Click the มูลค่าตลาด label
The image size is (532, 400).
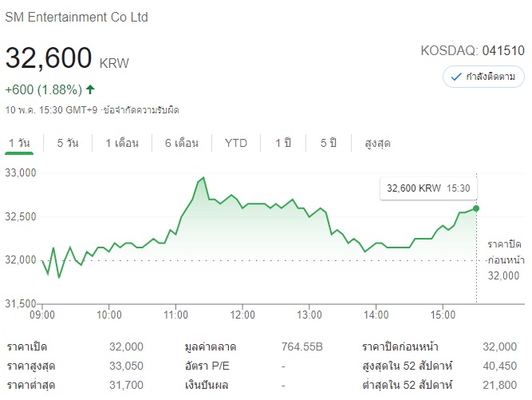[211, 347]
